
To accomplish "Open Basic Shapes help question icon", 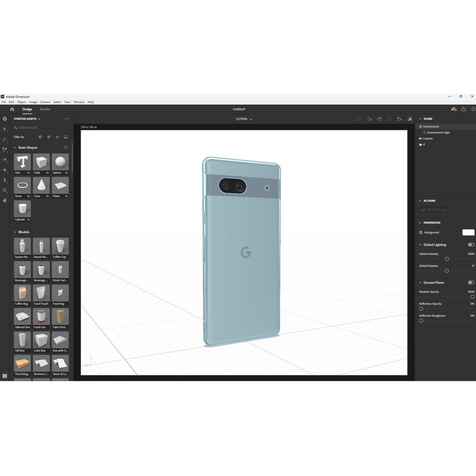I will pyautogui.click(x=66, y=148).
